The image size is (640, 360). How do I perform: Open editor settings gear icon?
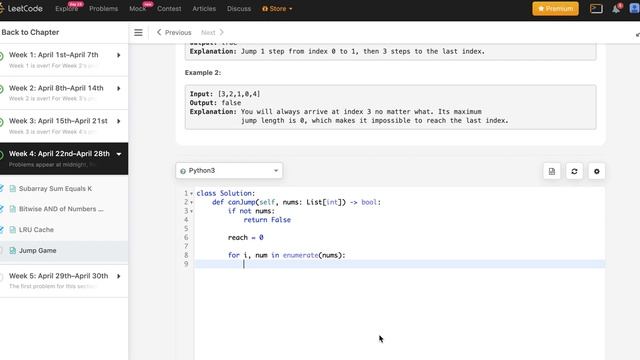(597, 171)
